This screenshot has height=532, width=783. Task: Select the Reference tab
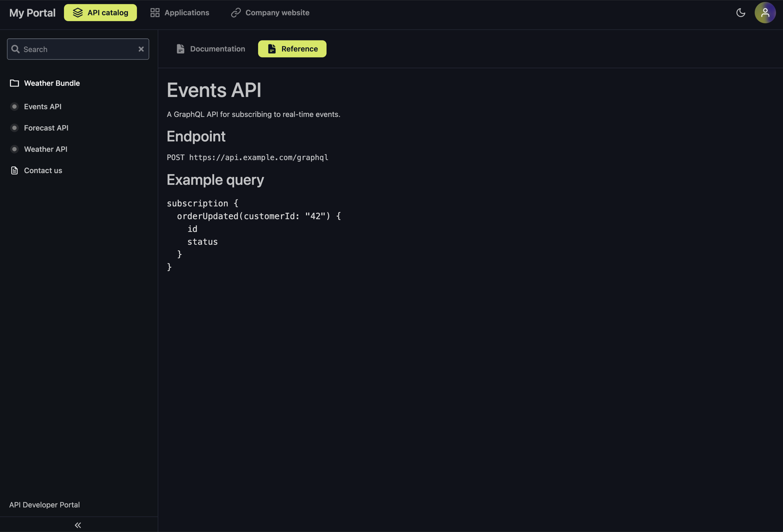(x=292, y=49)
